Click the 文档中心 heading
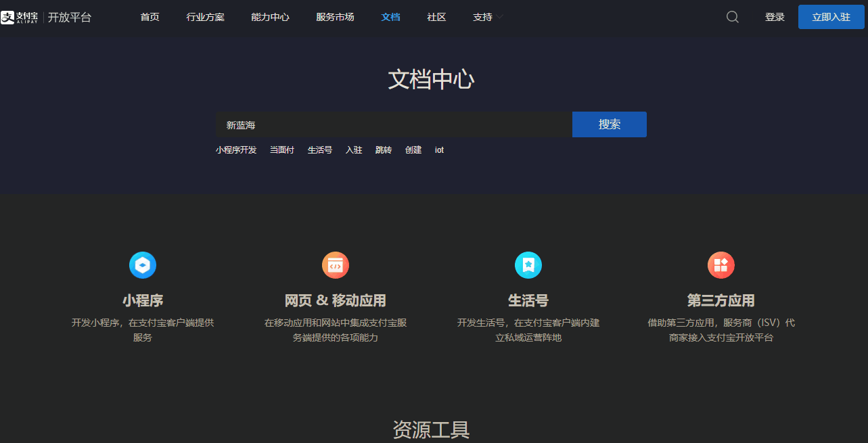The height and width of the screenshot is (443, 868). (x=432, y=79)
